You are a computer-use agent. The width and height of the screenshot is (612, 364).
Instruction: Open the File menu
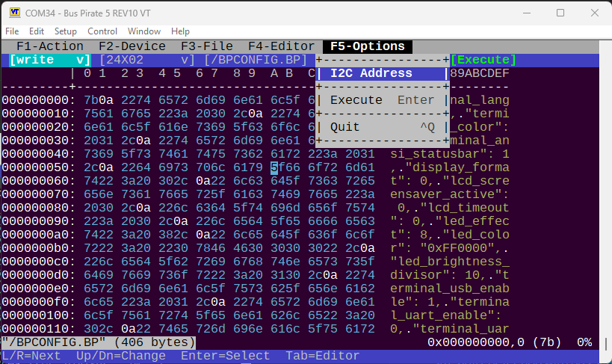tap(12, 31)
